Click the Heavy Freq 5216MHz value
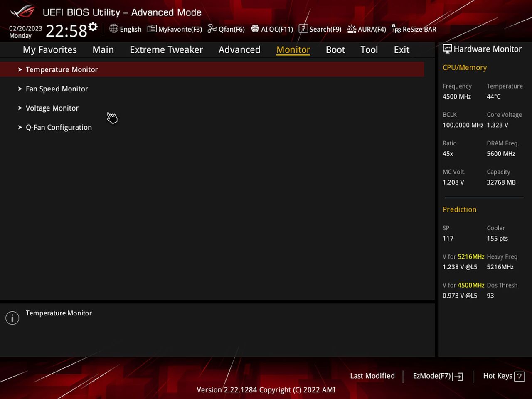532x399 pixels. 500,267
